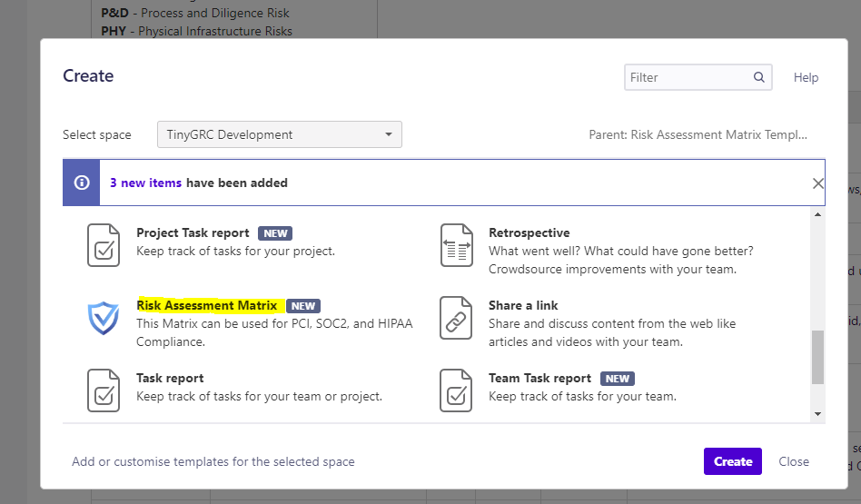This screenshot has height=504, width=861.
Task: Click 'Keep track of tasks for your team.' text
Action: [582, 397]
